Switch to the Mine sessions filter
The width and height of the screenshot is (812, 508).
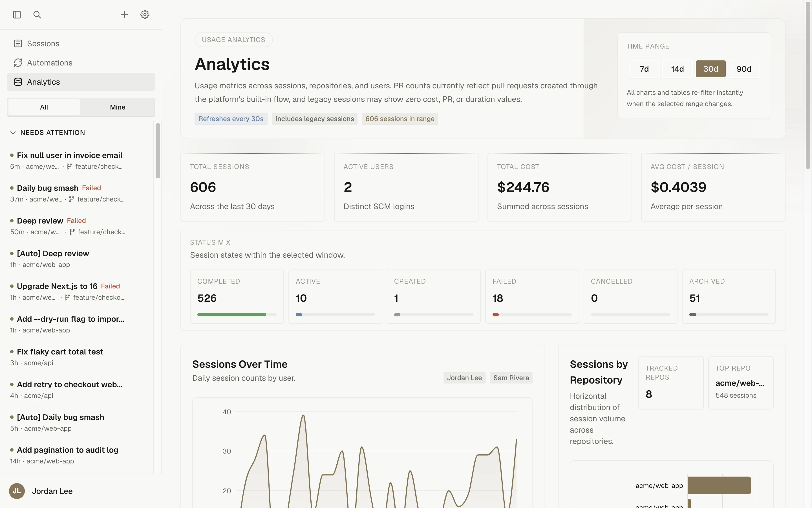[118, 107]
